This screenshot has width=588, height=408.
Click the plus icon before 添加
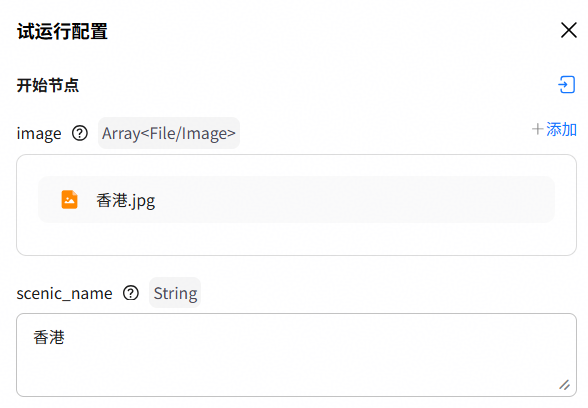tap(537, 129)
